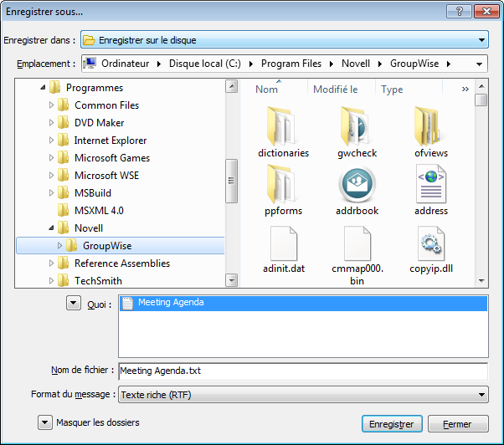The height and width of the screenshot is (445, 504).
Task: Select the Microsoft WSE folder in tree
Action: [106, 176]
